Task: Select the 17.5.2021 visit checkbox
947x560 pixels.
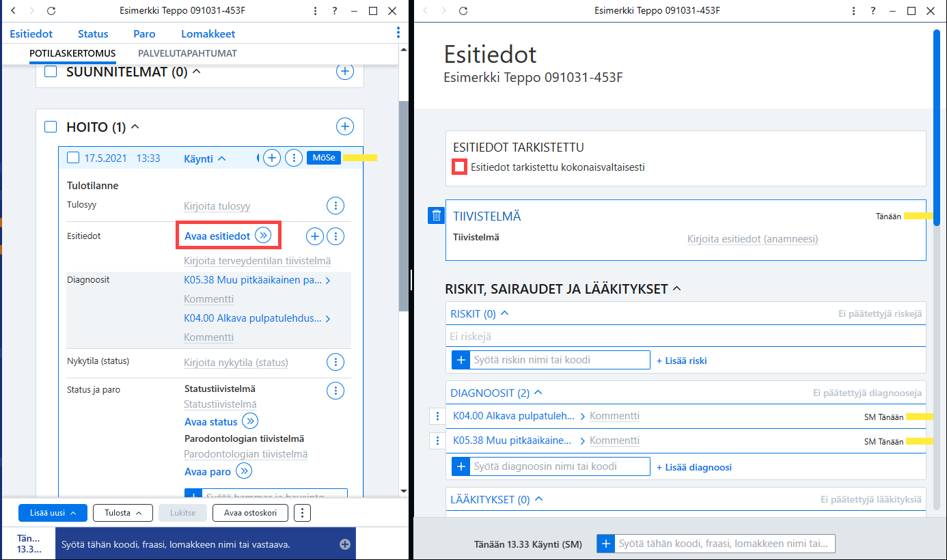Action: (74, 158)
